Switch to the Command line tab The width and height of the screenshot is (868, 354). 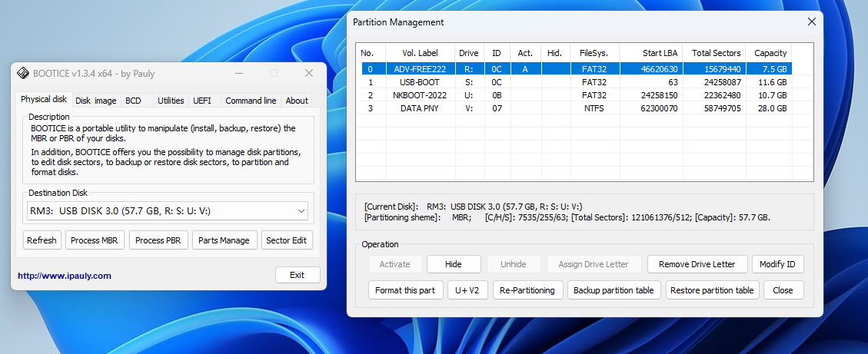[x=251, y=101]
